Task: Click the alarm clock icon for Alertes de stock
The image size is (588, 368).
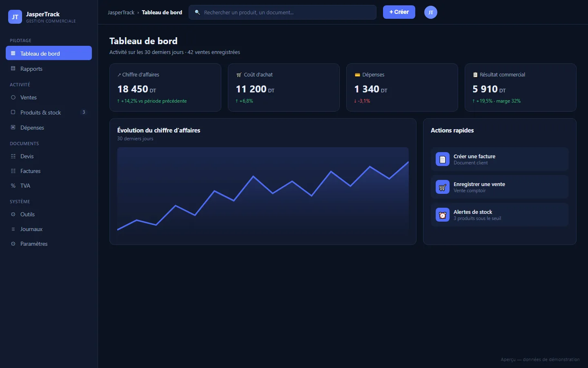Action: [x=443, y=215]
